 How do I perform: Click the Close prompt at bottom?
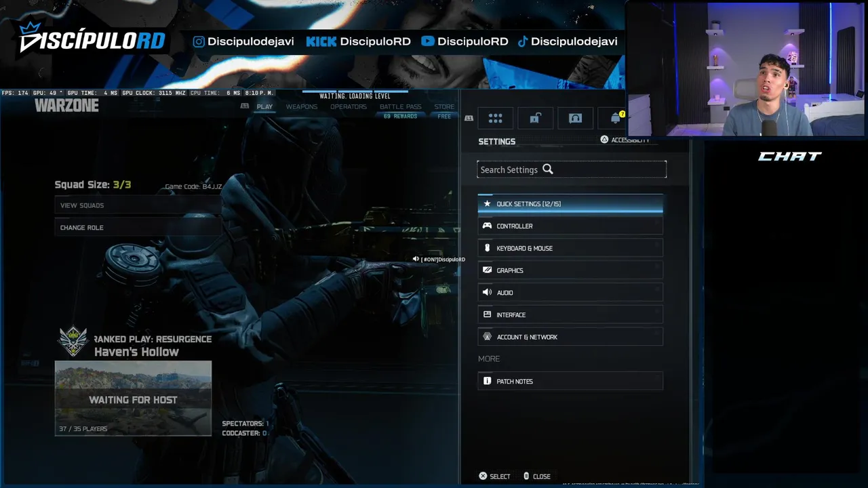(x=537, y=476)
